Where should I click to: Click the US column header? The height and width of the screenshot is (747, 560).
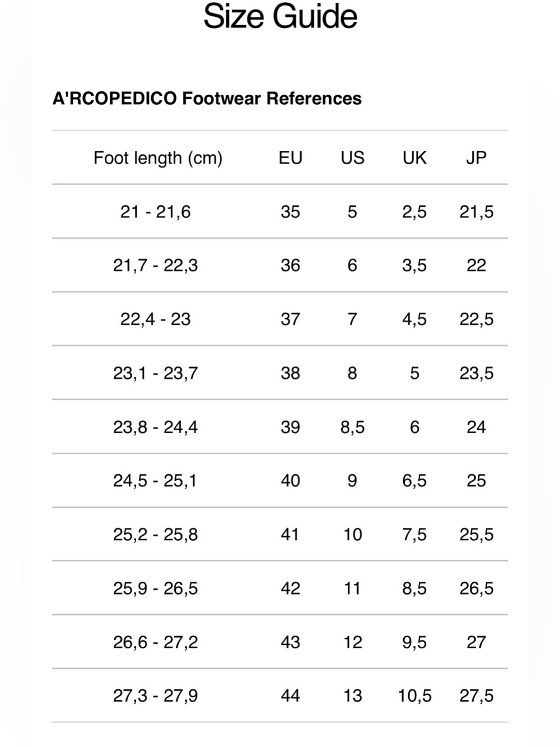tap(352, 158)
